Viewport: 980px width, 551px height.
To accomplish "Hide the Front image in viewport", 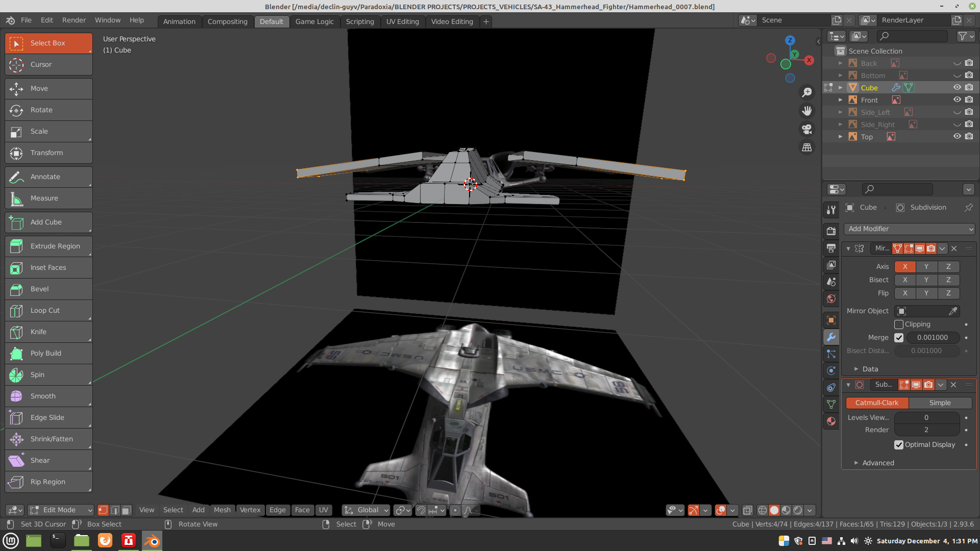I will [957, 100].
